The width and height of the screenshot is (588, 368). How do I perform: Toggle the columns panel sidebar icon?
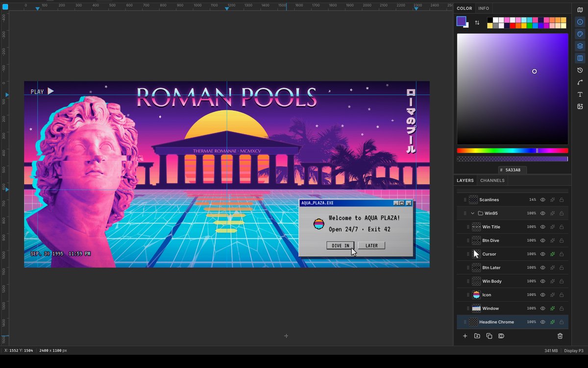point(580,58)
